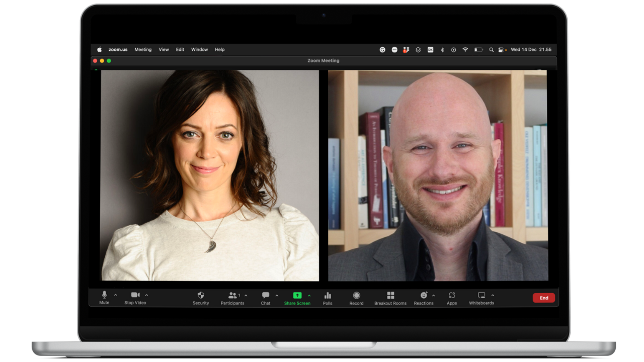The image size is (644, 362).
Task: Click the red End button
Action: pyautogui.click(x=544, y=298)
